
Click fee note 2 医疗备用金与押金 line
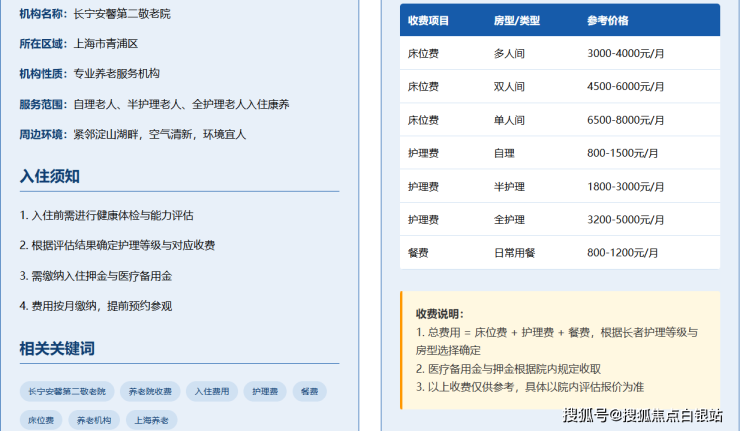pos(508,369)
